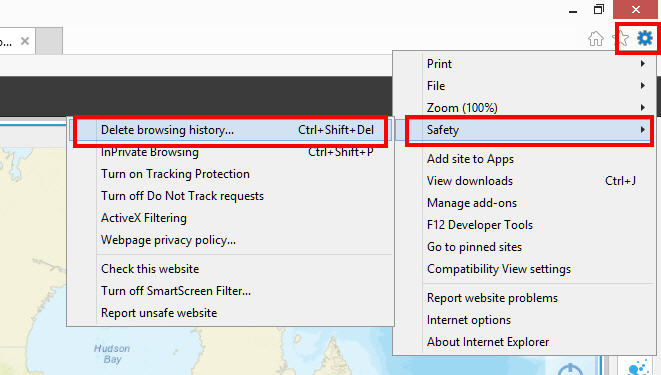Start InPrivate Browsing
Image resolution: width=661 pixels, height=375 pixels.
[x=230, y=152]
